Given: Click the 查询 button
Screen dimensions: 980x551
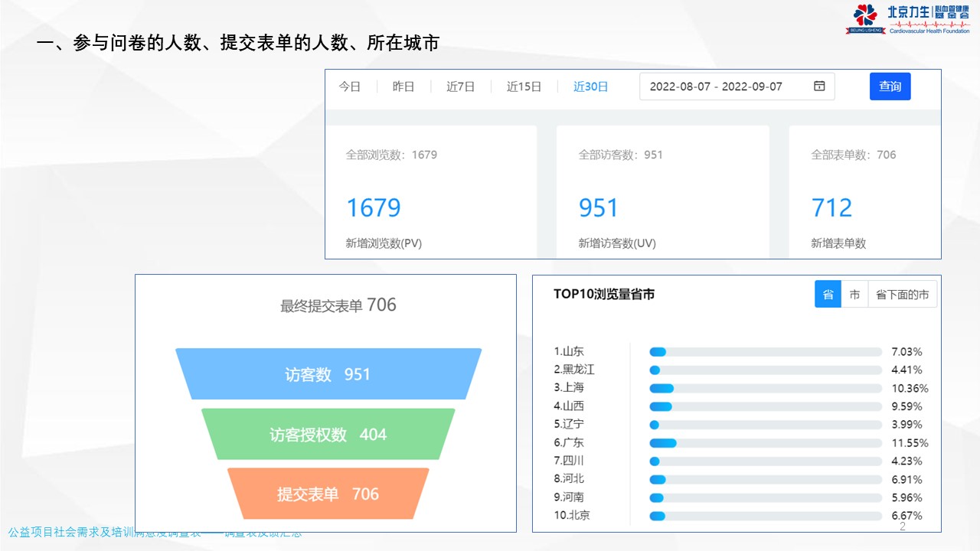Looking at the screenshot, I should pyautogui.click(x=890, y=86).
